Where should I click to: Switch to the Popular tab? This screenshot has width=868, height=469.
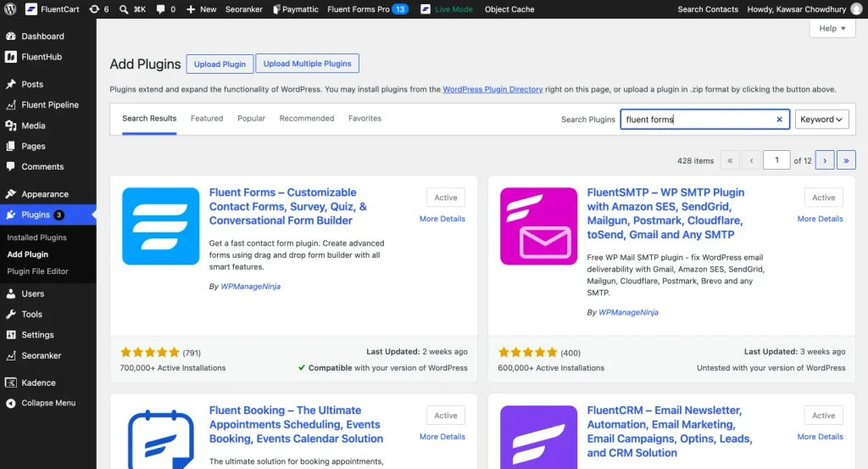pos(251,119)
